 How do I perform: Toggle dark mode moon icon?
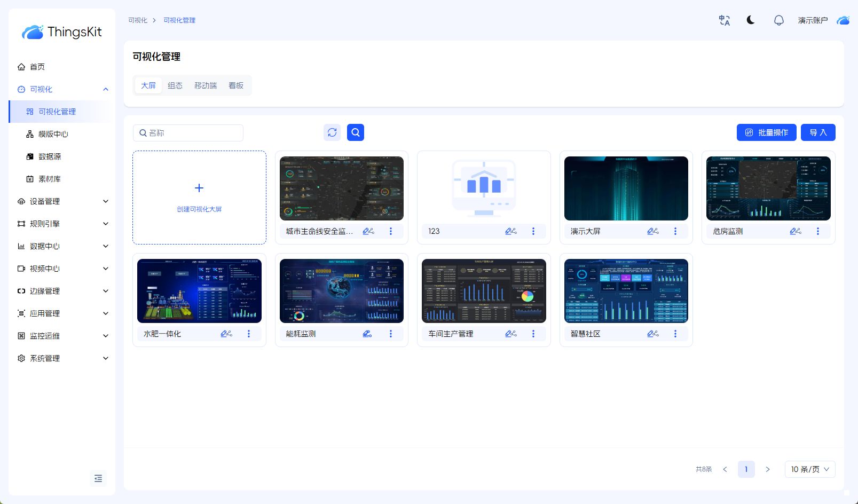click(751, 20)
